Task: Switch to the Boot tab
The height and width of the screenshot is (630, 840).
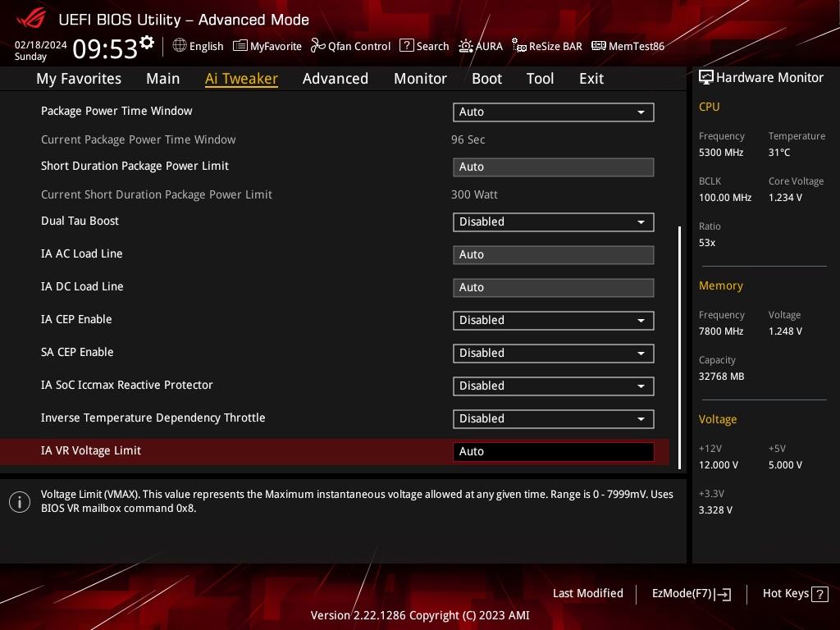Action: click(486, 79)
